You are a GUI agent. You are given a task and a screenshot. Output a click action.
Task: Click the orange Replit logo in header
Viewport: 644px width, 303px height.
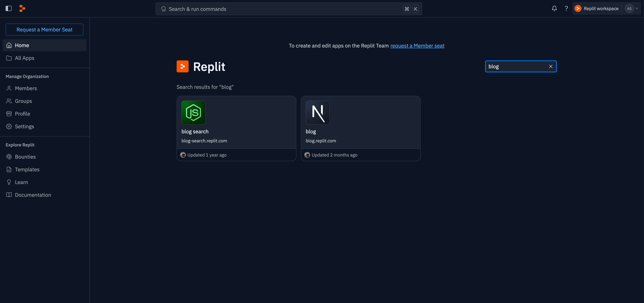22,8
